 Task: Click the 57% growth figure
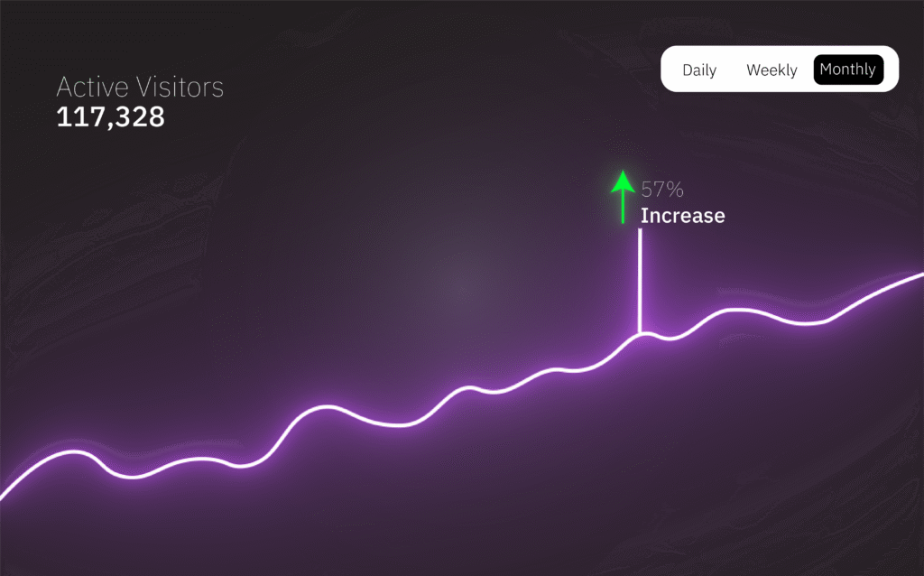(661, 190)
